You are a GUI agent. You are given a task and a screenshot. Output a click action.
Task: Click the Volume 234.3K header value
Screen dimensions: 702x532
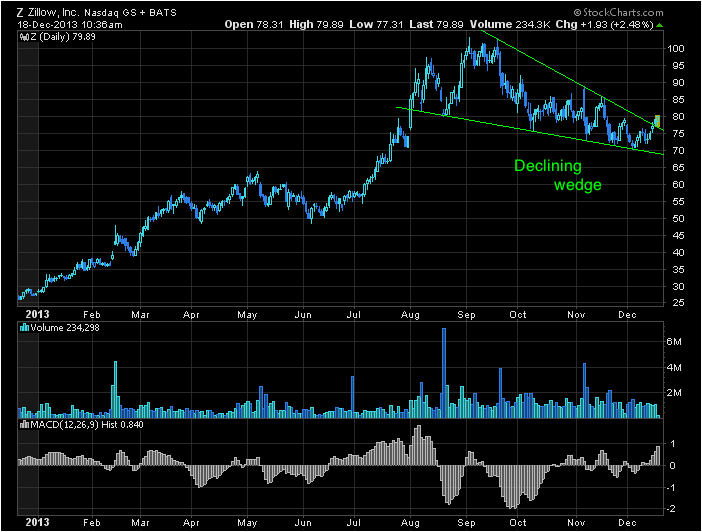point(509,25)
